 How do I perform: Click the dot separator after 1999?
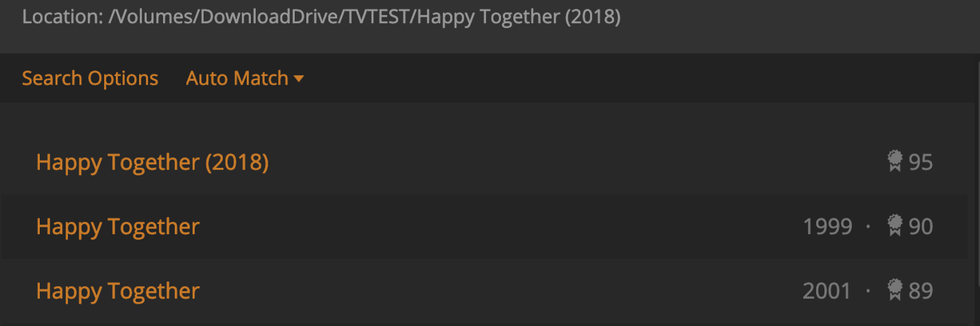[868, 227]
